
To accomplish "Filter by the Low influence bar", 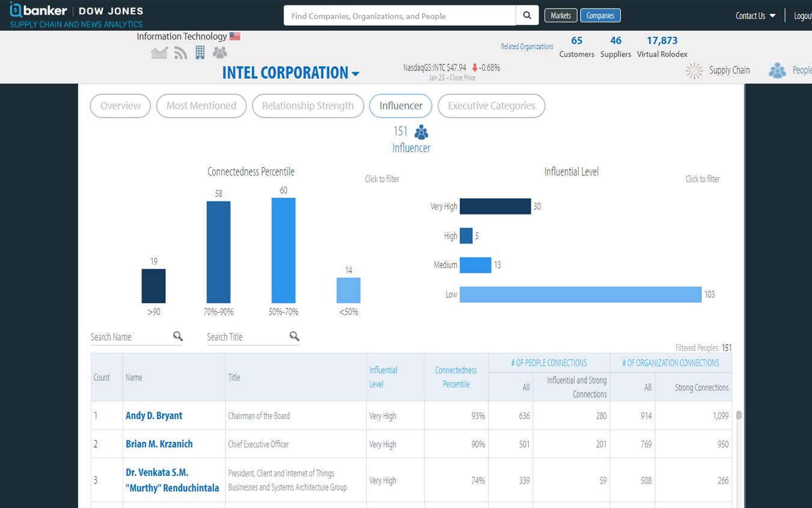I will coord(581,295).
